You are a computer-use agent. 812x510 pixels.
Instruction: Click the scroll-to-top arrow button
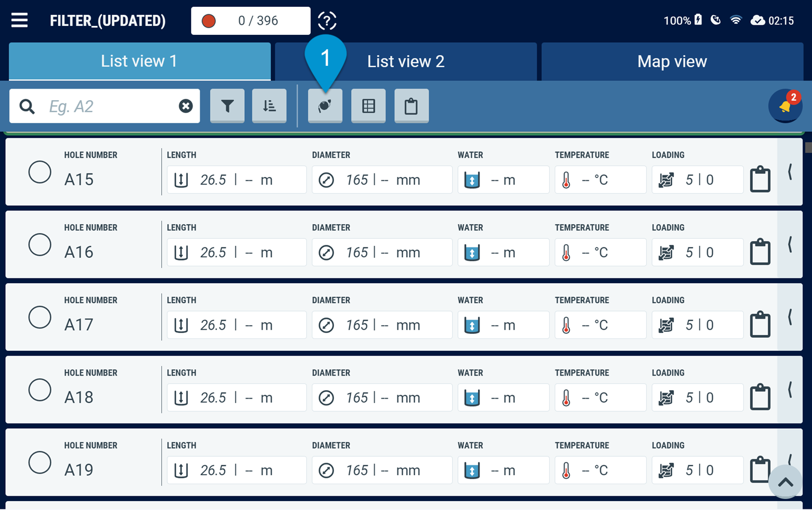(785, 482)
